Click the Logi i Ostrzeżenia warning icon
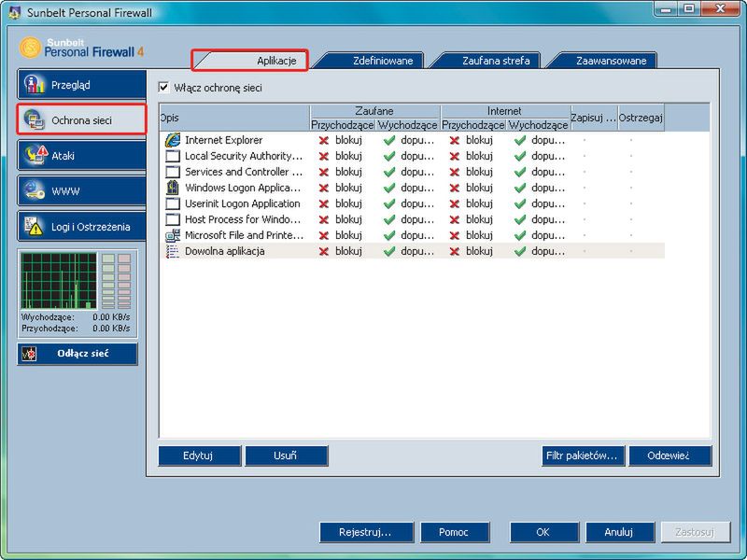Screen dimensions: 747x560 35,226
